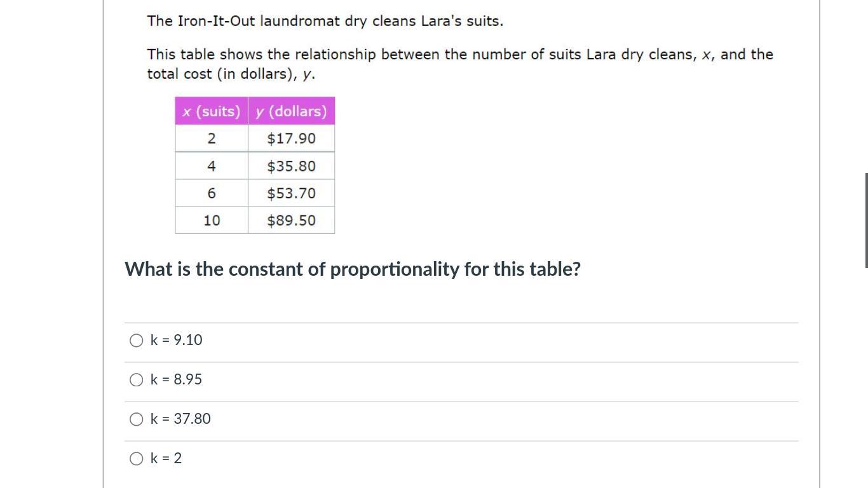Select the k = 9.10 radio button
Screen dimensions: 868x488
(x=136, y=341)
